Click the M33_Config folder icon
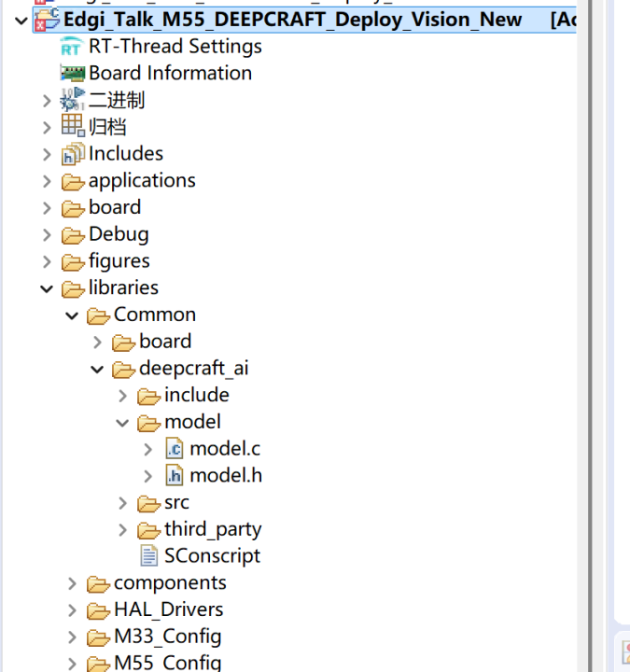The image size is (630, 672). [98, 637]
